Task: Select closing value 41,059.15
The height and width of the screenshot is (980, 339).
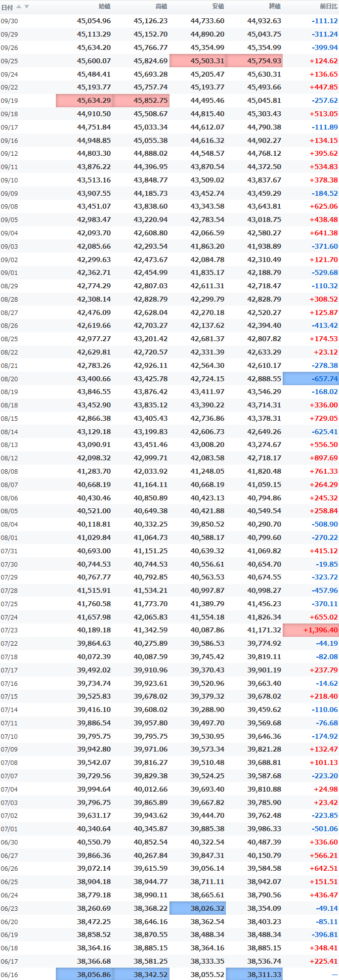Action: (264, 485)
